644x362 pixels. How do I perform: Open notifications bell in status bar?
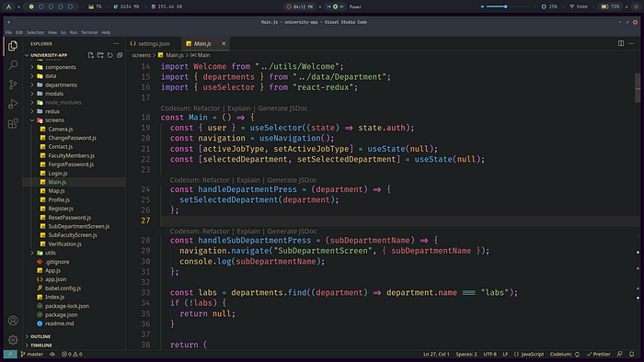(632, 354)
